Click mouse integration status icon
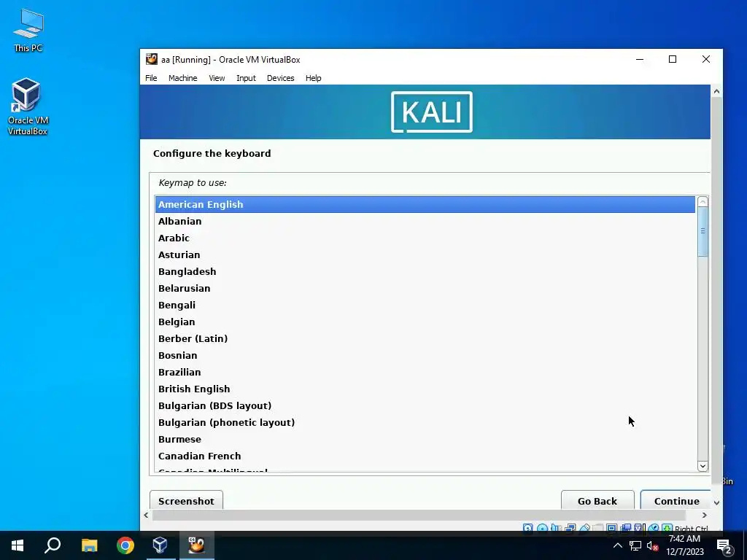 pos(654,528)
